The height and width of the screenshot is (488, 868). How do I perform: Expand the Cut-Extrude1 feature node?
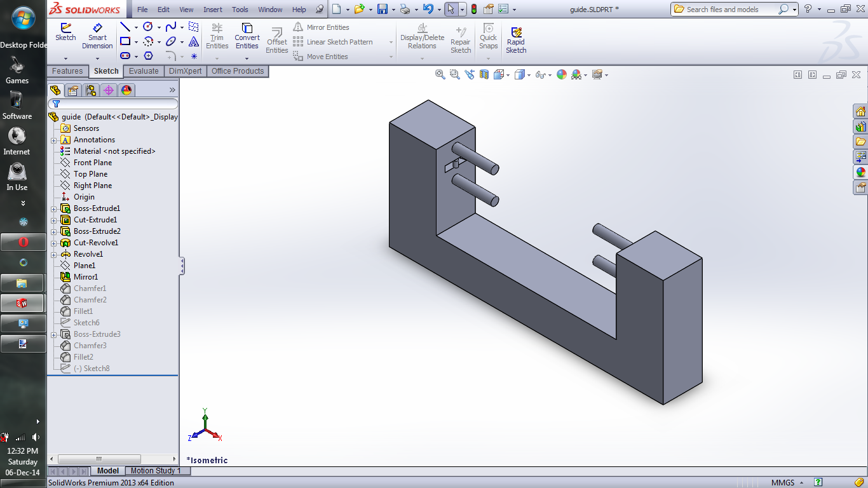[54, 220]
